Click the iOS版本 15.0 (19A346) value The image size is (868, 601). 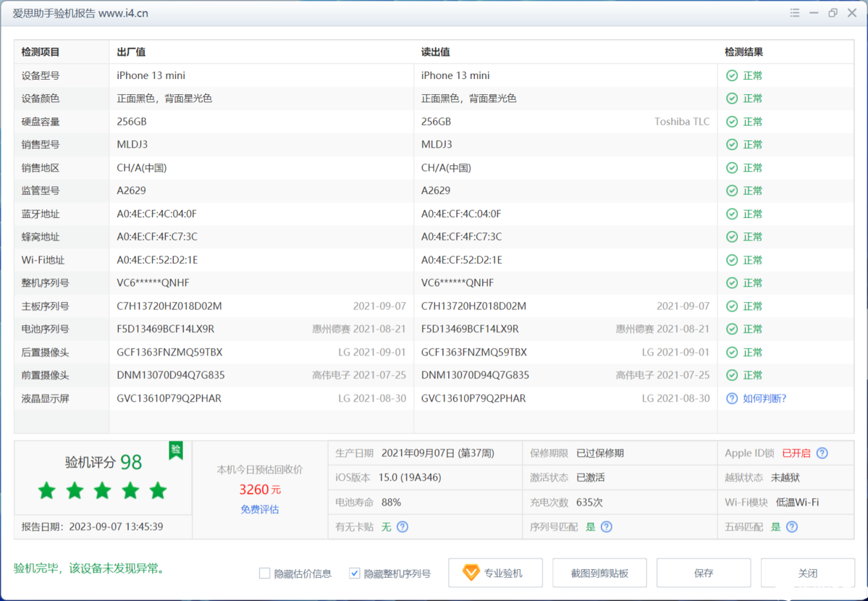(x=410, y=477)
